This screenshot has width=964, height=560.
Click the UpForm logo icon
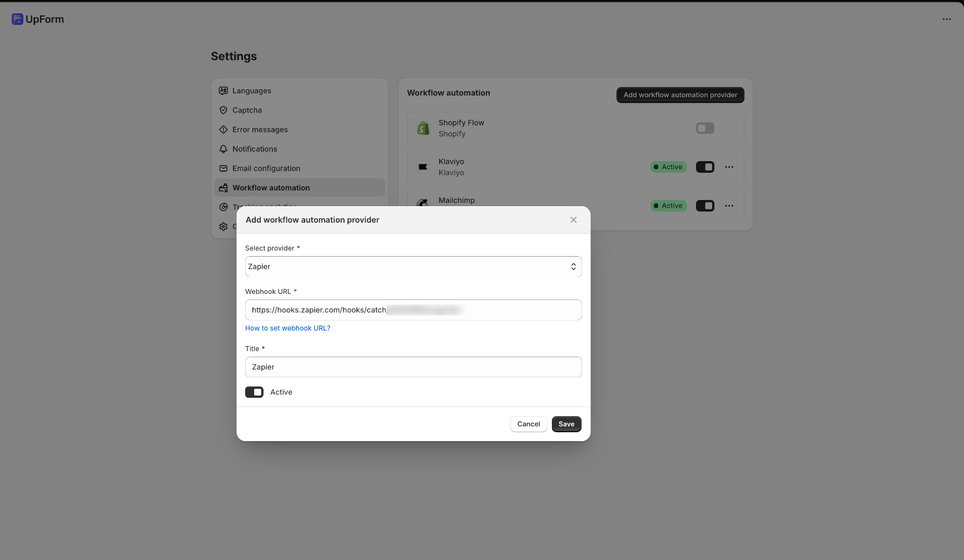(x=17, y=19)
